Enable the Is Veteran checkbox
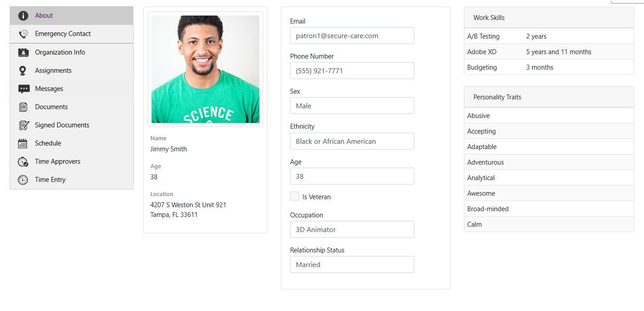644x311 pixels. tap(294, 196)
